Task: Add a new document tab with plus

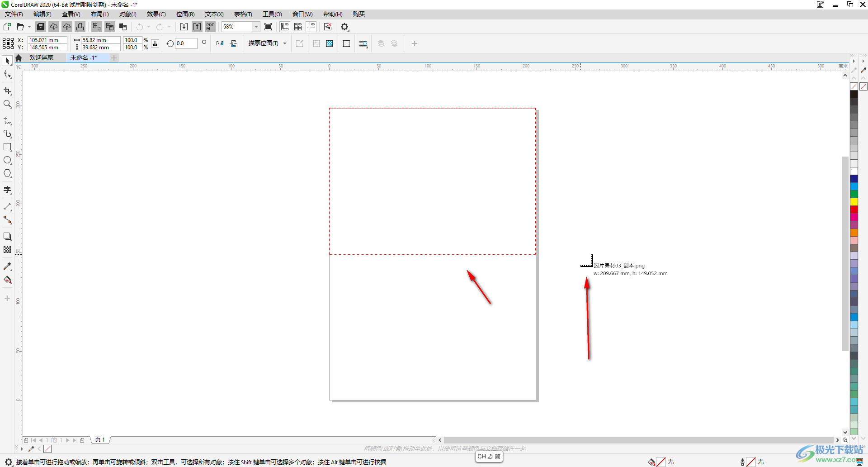Action: [114, 57]
